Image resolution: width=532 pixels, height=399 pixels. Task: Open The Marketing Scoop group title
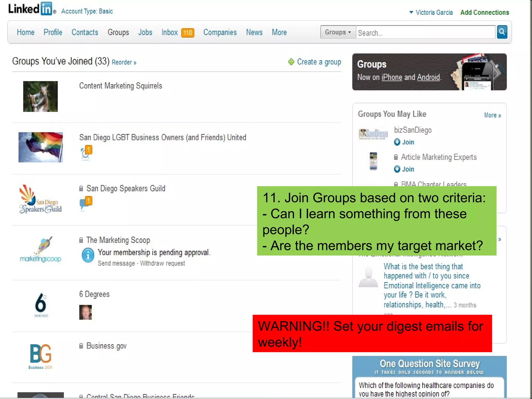[118, 240]
